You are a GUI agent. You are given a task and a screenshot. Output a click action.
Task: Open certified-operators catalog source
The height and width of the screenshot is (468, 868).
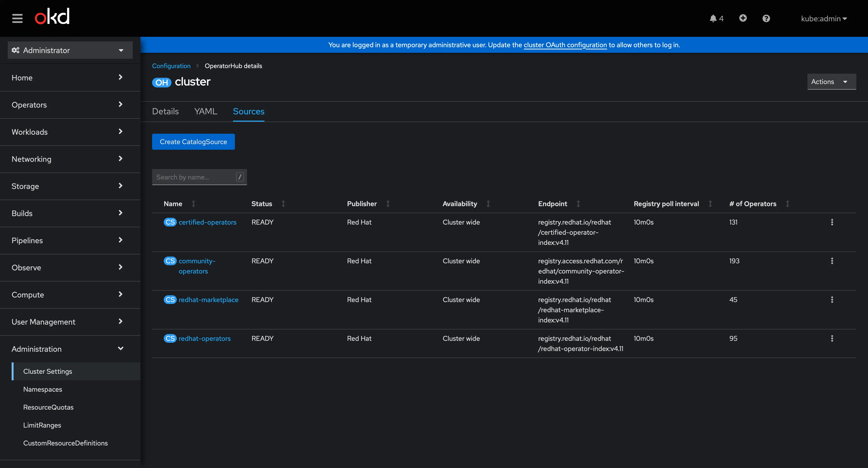click(x=207, y=222)
